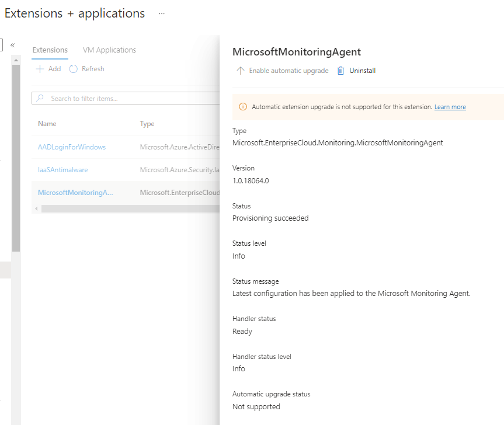Click the Search to filter items field
Screen dimensions: 504x425
128,99
